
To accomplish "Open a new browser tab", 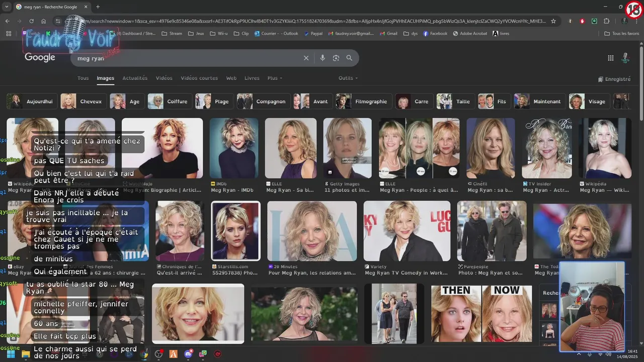I will (x=98, y=7).
